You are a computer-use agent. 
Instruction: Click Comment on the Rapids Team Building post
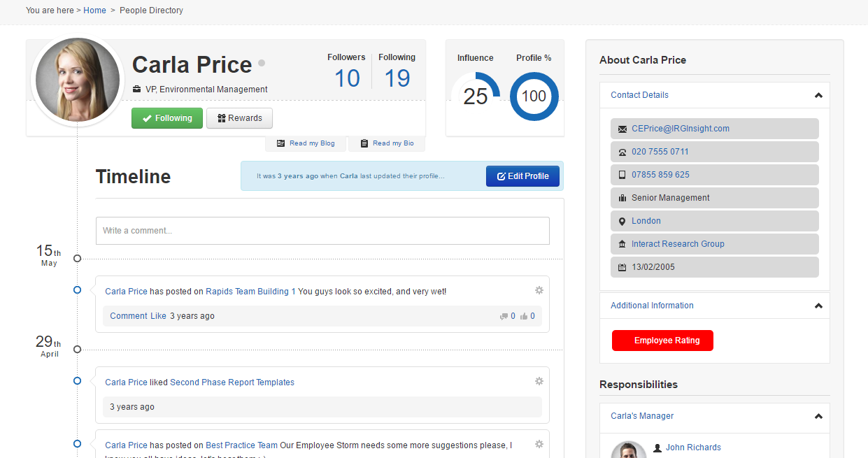pyautogui.click(x=129, y=316)
